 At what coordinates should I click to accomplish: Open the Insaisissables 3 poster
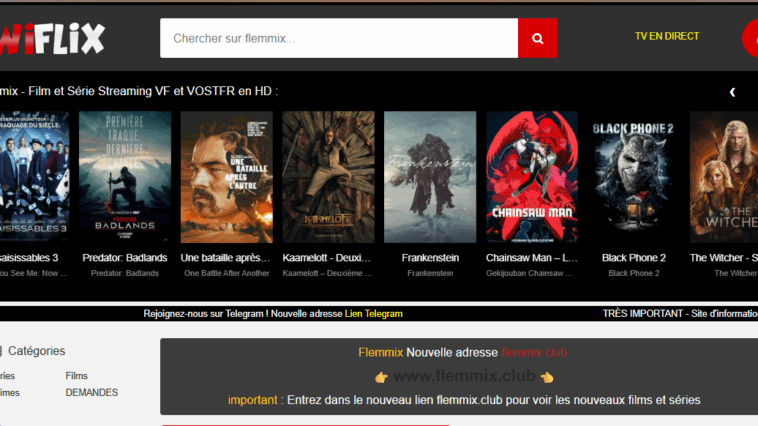click(34, 177)
